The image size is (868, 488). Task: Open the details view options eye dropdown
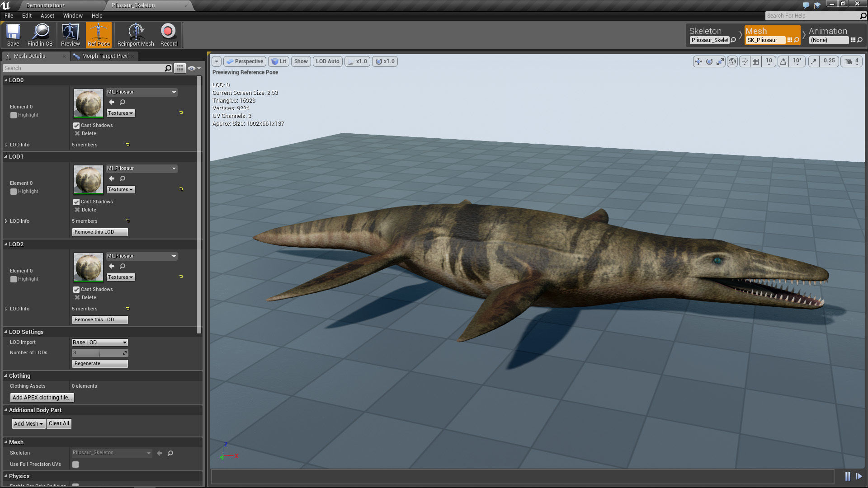(194, 68)
